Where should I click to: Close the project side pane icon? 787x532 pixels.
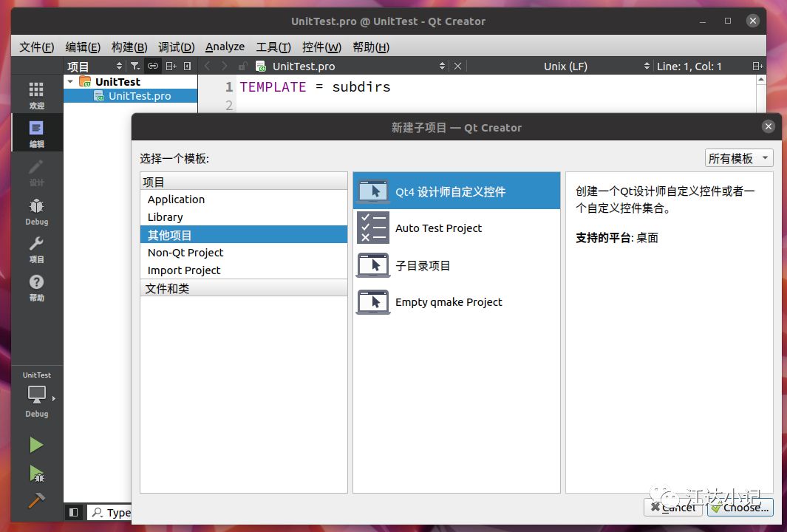[x=187, y=66]
